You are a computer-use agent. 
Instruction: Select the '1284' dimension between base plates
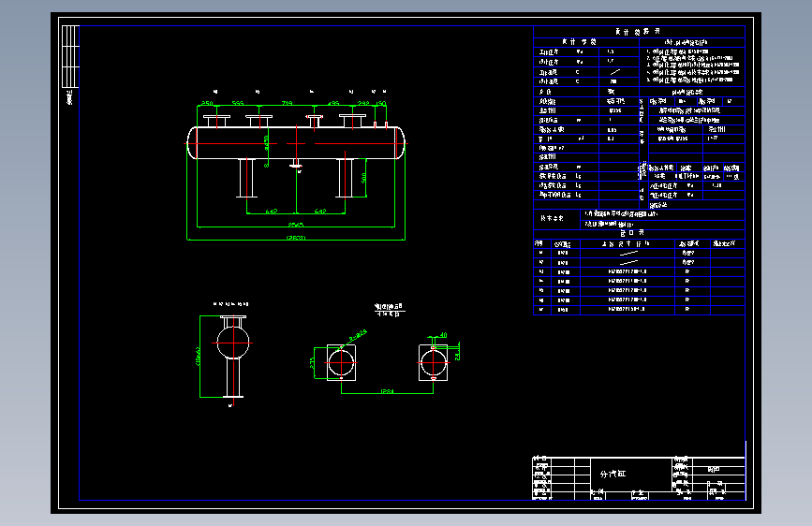[x=387, y=391]
